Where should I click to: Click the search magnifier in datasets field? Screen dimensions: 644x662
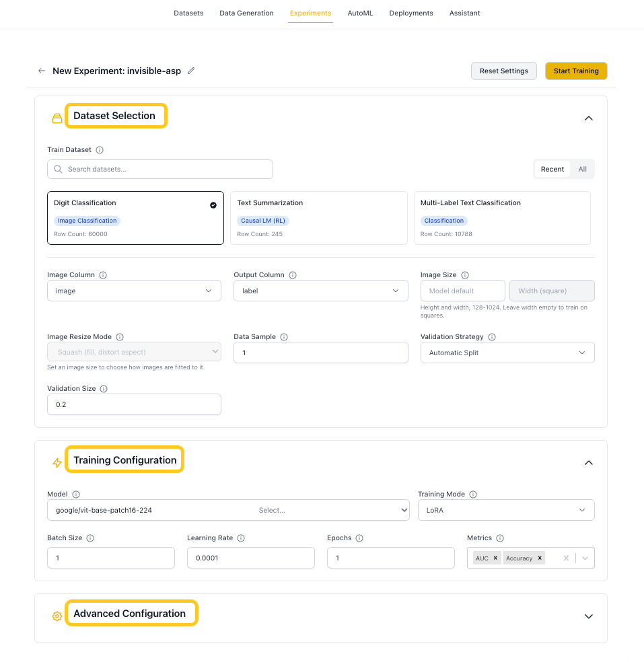[59, 170]
